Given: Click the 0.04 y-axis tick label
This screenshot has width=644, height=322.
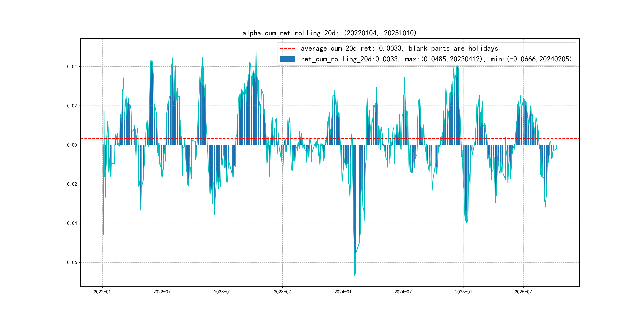Looking at the screenshot, I should pos(72,67).
